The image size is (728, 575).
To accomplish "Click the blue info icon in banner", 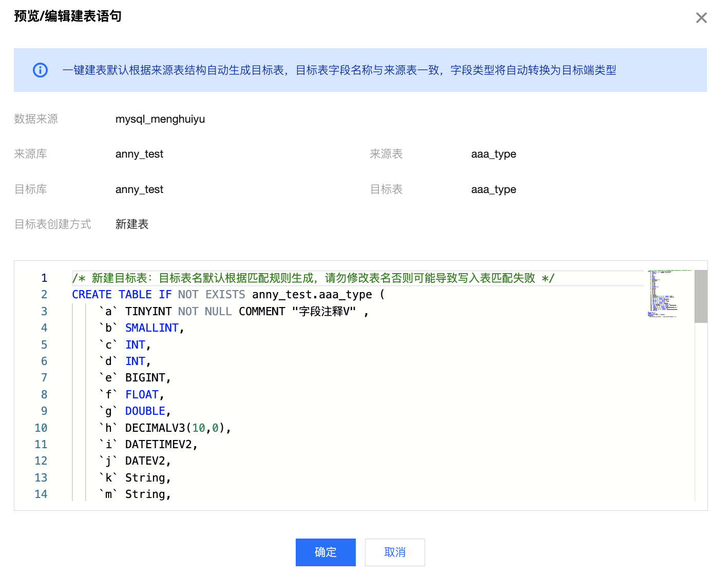I will click(x=40, y=70).
